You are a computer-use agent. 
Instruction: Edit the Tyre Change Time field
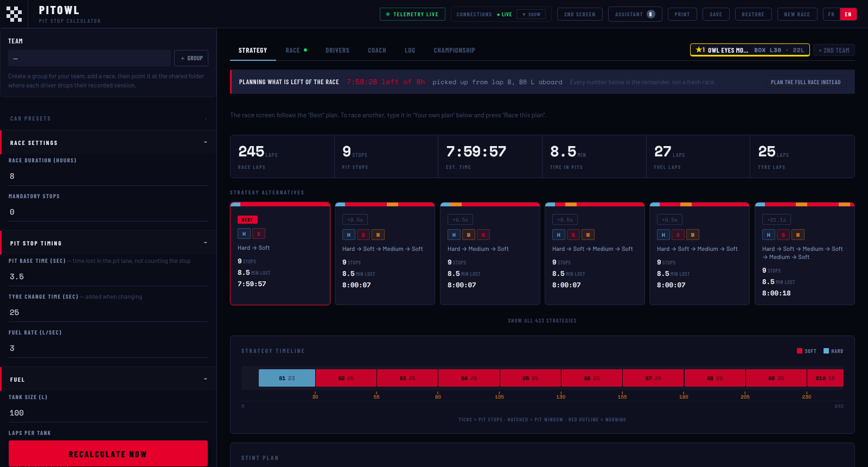pyautogui.click(x=108, y=312)
